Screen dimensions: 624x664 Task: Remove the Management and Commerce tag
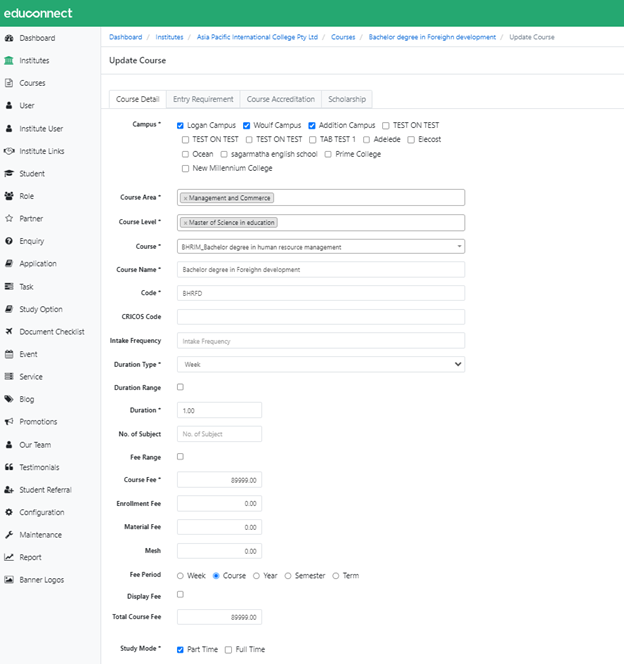(x=185, y=198)
